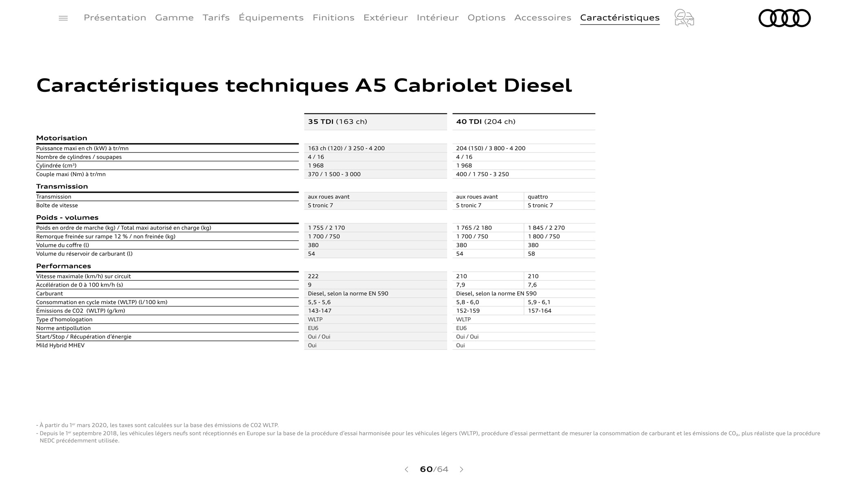Screen dimensions: 868x488
Task: Open the car configurator icon
Action: (x=684, y=18)
